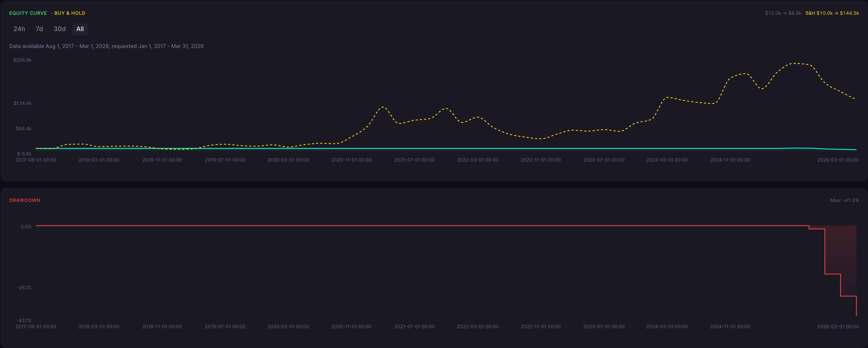Click equity chart date 2020-11-01 00:00
The image size is (868, 348).
(x=351, y=160)
